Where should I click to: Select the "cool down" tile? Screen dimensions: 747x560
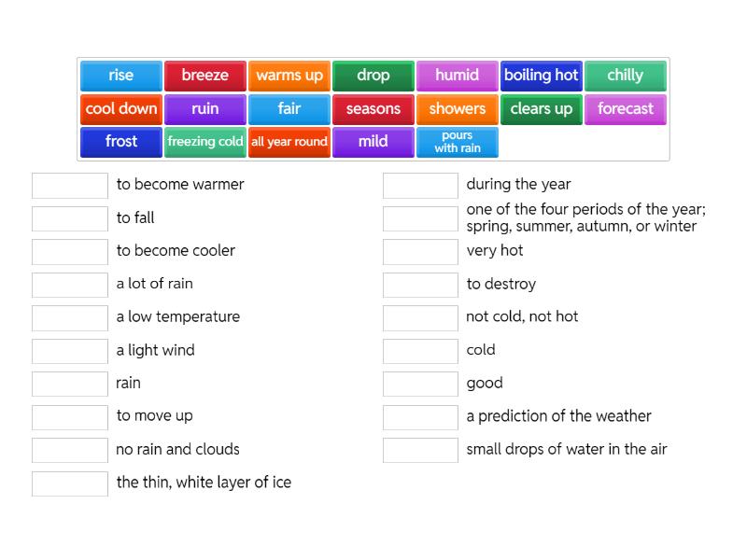[121, 109]
